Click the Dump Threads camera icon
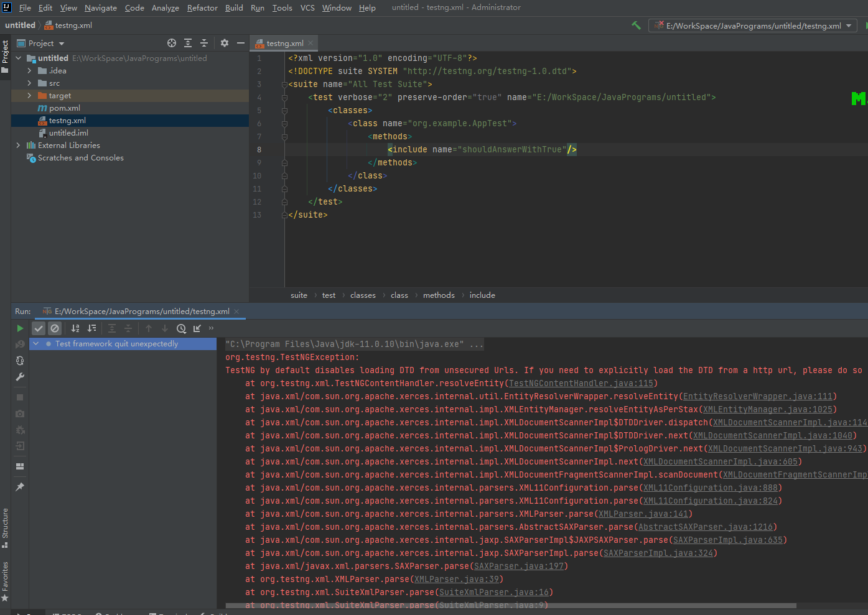The image size is (868, 615). pos(20,414)
